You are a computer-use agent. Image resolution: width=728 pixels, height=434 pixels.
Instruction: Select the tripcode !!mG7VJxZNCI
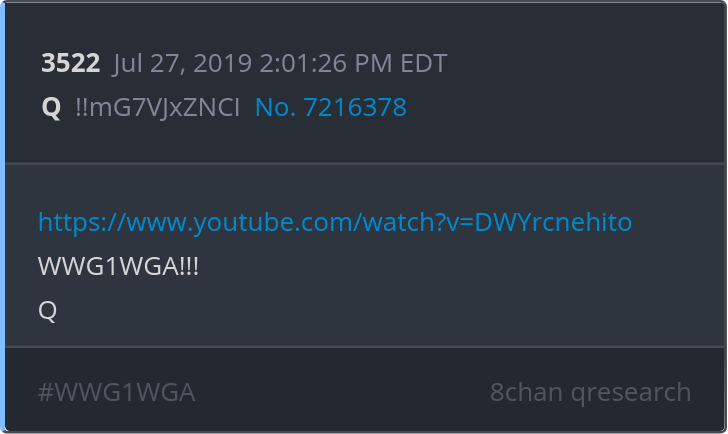click(x=157, y=108)
